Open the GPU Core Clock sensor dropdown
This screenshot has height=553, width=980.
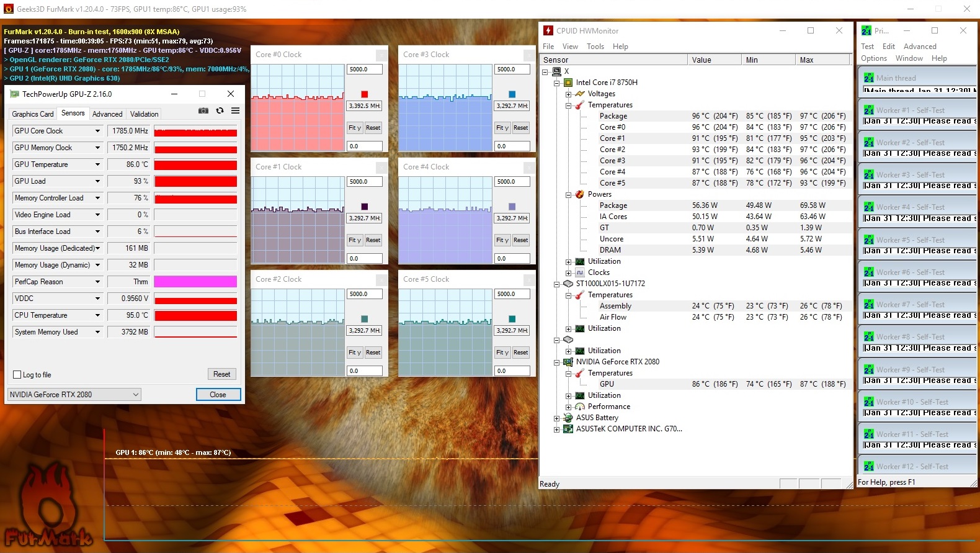[x=97, y=131]
